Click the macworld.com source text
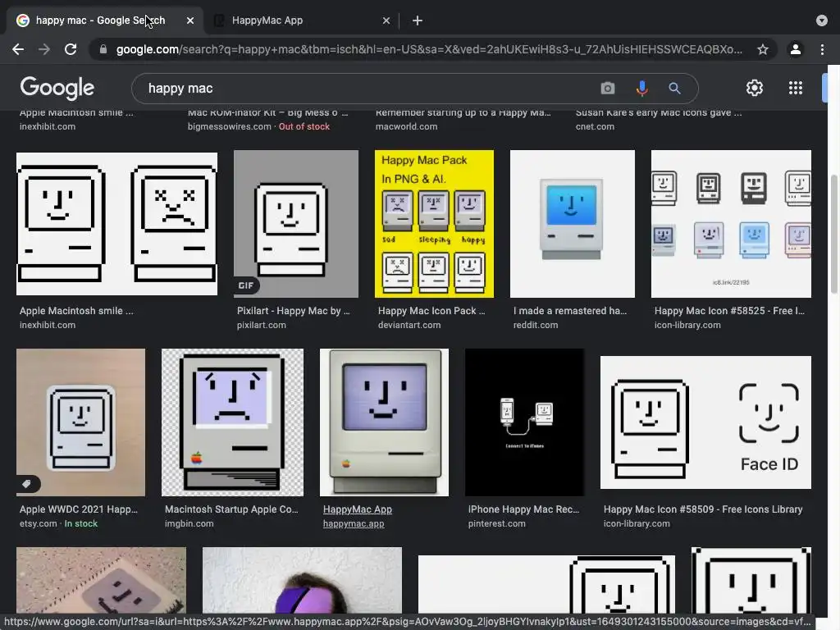 coord(407,127)
